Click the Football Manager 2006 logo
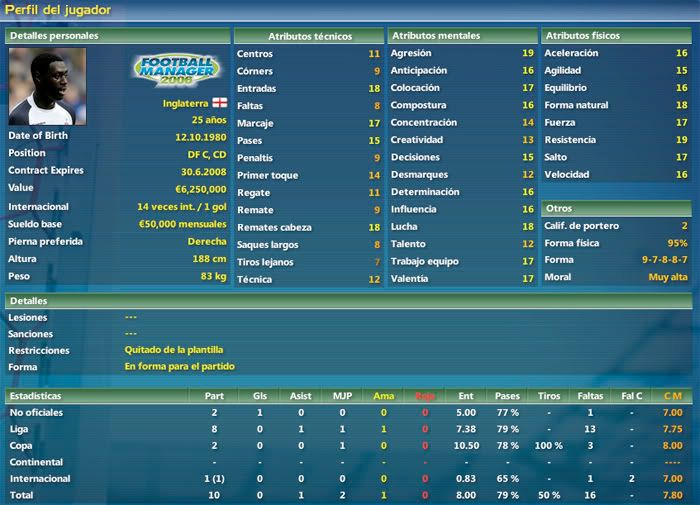The image size is (700, 505). click(x=177, y=70)
